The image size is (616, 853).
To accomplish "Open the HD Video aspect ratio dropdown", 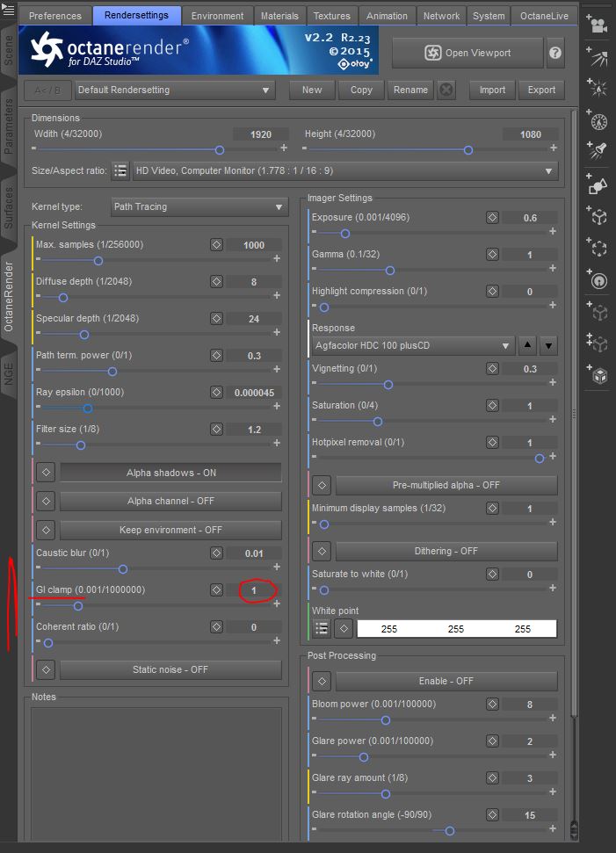I will (345, 170).
